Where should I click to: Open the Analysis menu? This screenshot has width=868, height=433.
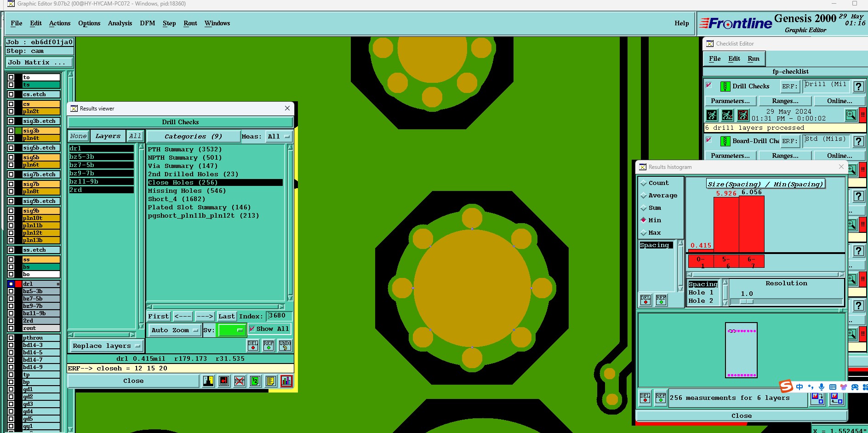pos(120,23)
